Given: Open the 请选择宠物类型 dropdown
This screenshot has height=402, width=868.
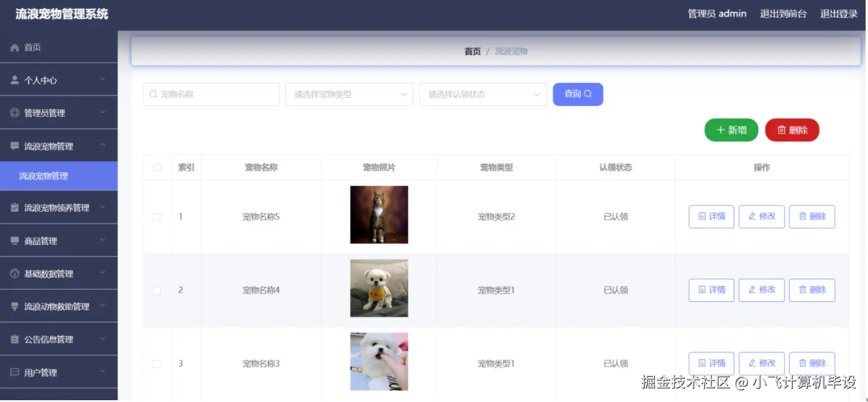Looking at the screenshot, I should [349, 94].
